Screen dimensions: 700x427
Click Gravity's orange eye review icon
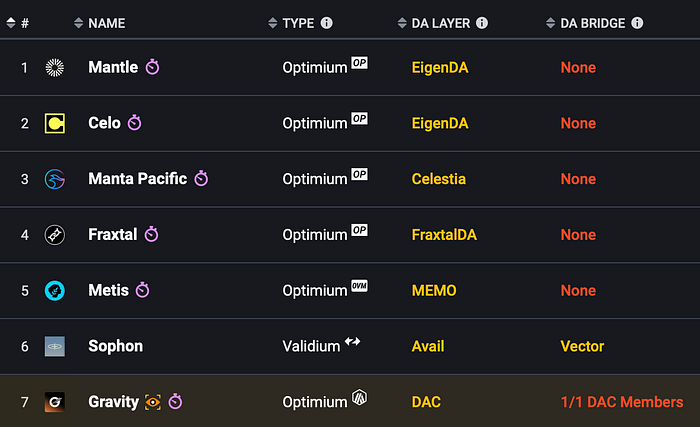point(153,402)
